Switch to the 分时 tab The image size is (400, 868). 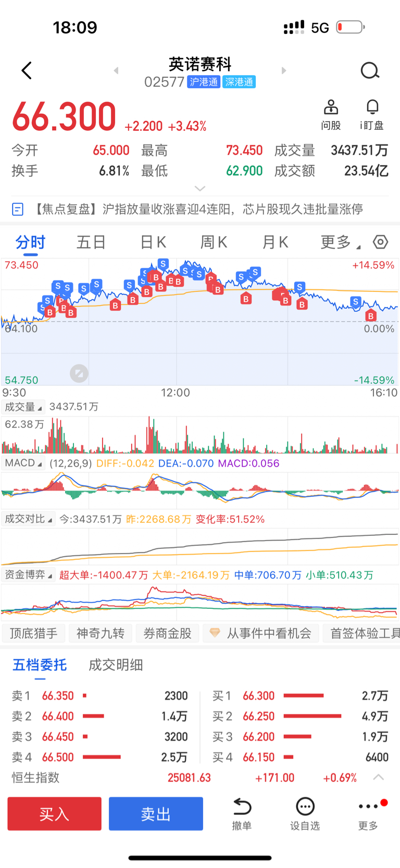click(x=30, y=242)
